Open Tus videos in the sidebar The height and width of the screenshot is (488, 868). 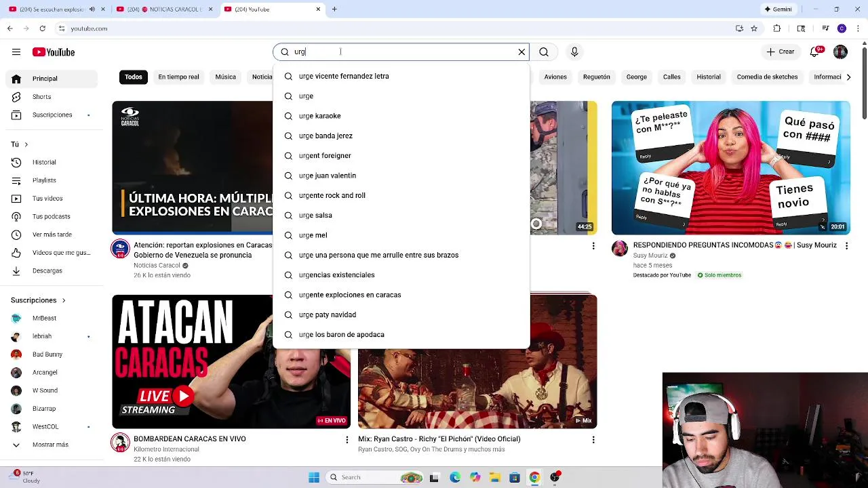(x=49, y=199)
